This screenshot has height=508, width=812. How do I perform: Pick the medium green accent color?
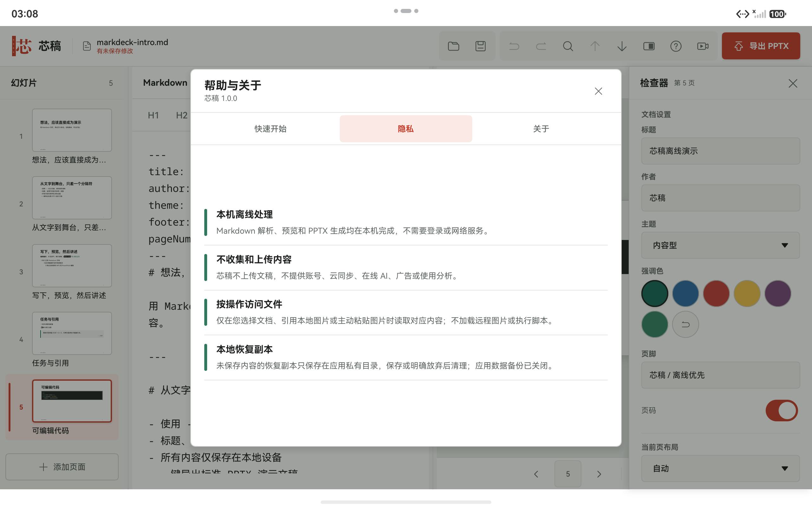tap(655, 324)
